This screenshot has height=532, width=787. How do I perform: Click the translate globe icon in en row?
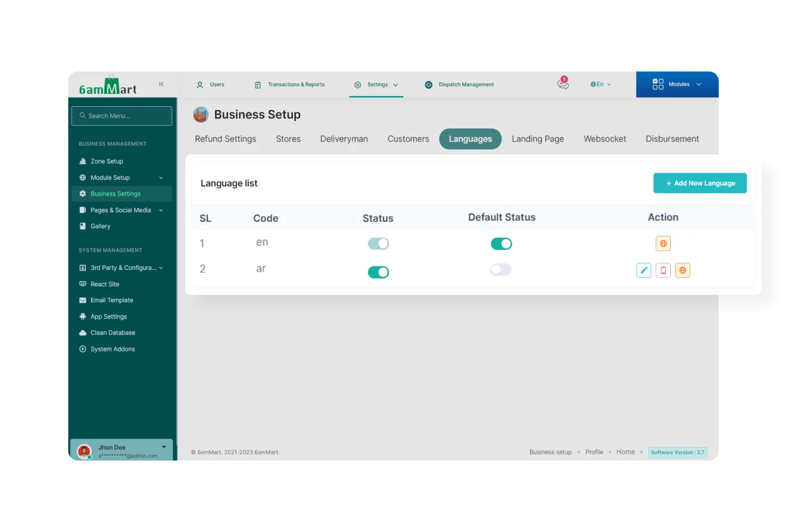(663, 244)
